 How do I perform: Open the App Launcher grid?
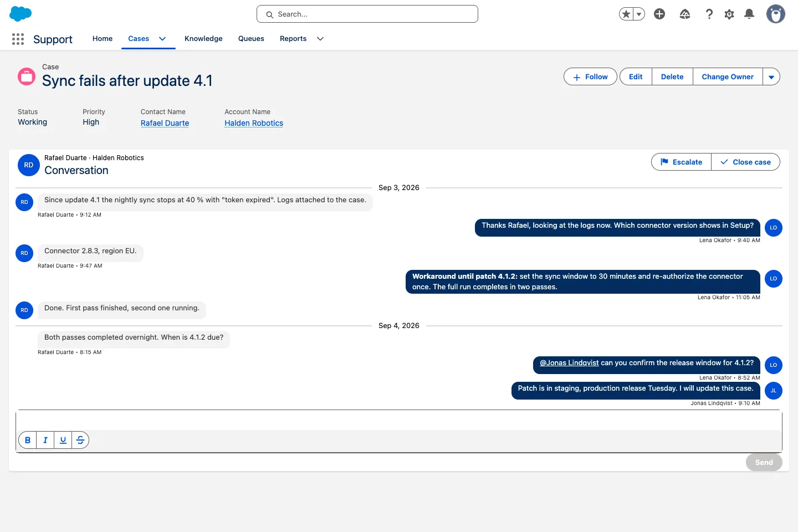click(18, 39)
